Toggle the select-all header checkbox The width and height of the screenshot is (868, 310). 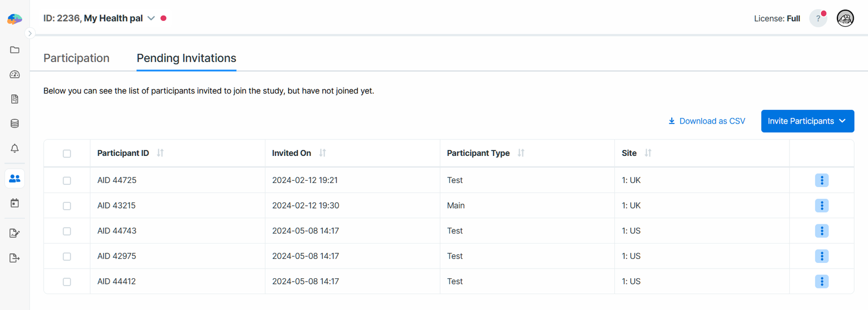point(67,154)
